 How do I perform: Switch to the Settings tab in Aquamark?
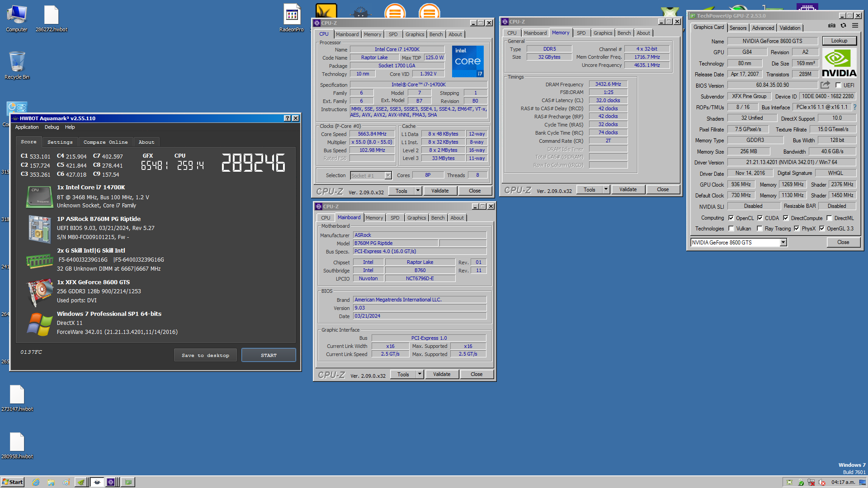click(x=60, y=142)
